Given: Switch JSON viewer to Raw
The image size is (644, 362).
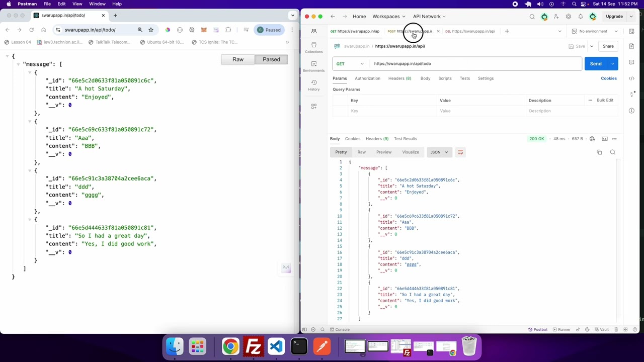Looking at the screenshot, I should point(238,59).
